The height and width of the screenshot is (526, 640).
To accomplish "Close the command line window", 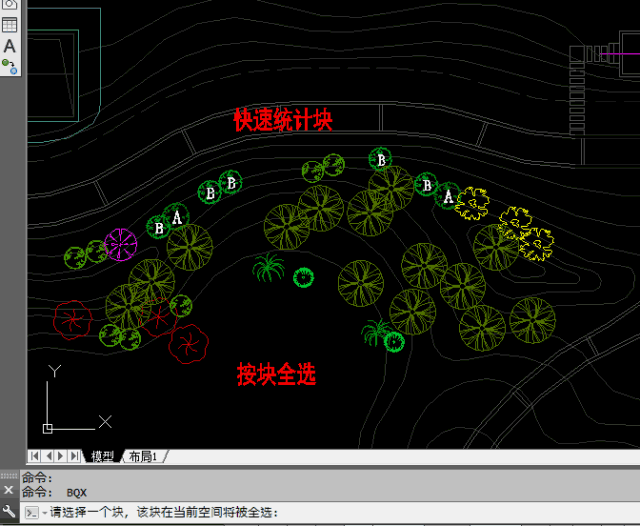I will 9,490.
